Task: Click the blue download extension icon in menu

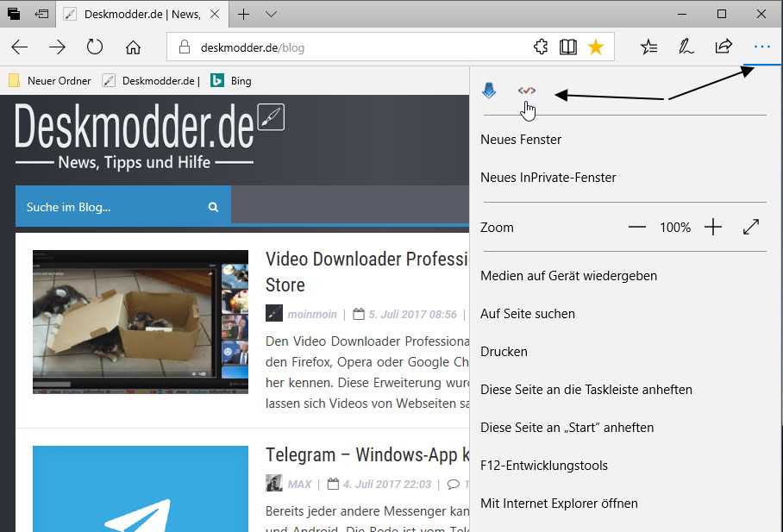Action: [x=489, y=91]
